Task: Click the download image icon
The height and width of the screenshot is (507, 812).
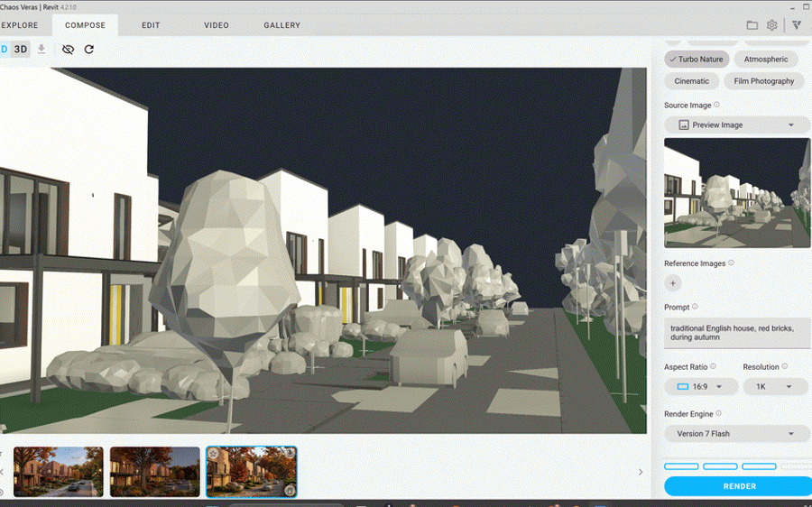Action: click(x=42, y=50)
